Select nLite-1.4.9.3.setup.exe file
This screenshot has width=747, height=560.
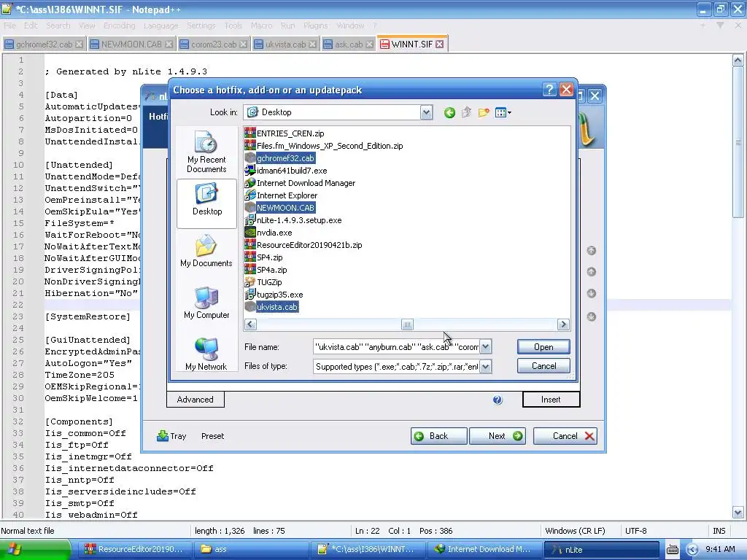(x=293, y=220)
